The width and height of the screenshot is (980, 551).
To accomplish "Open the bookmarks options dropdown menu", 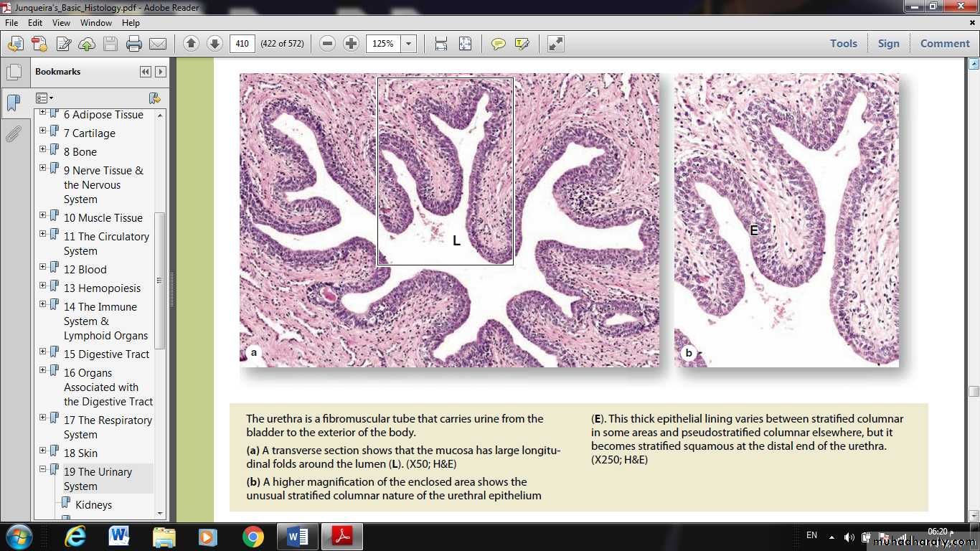I will point(44,98).
